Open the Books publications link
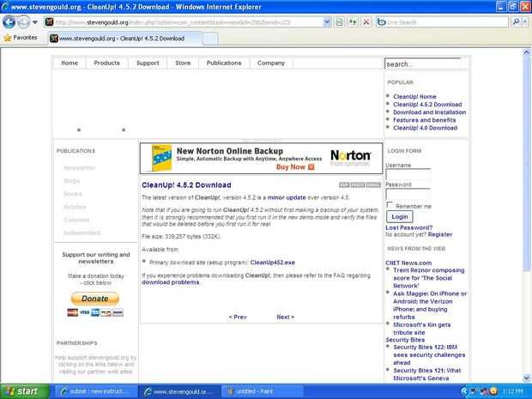 coord(73,194)
